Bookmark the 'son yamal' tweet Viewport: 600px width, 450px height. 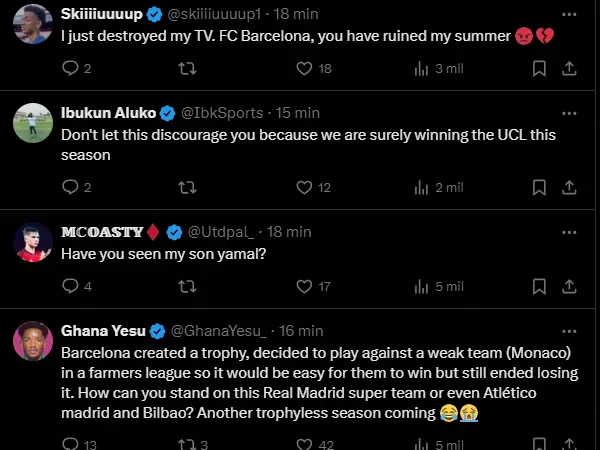[x=539, y=286]
